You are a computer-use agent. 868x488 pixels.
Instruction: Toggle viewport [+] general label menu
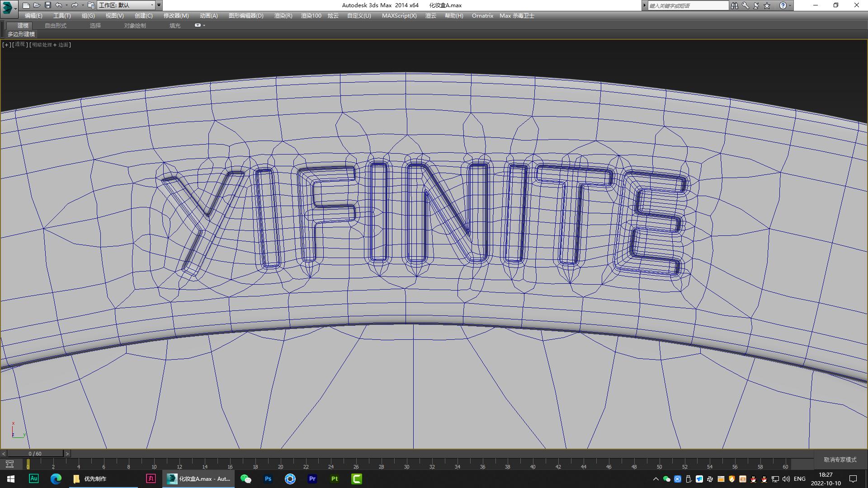click(6, 45)
